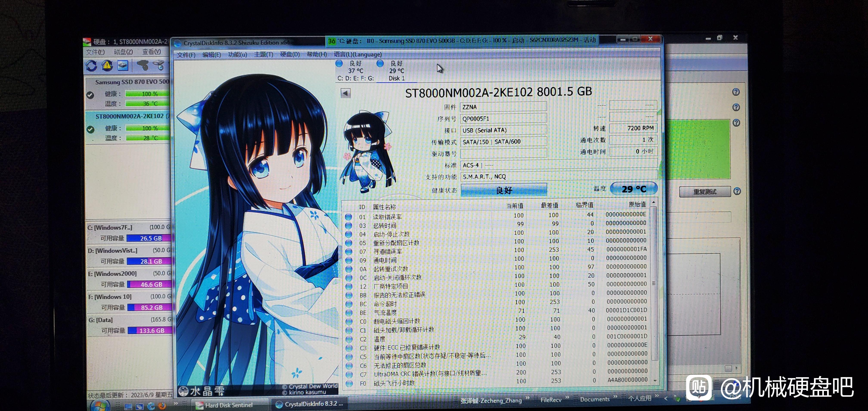Click the CrystalDiskInfo 8.3.2 taskbar button
The width and height of the screenshot is (868, 411).
click(310, 404)
